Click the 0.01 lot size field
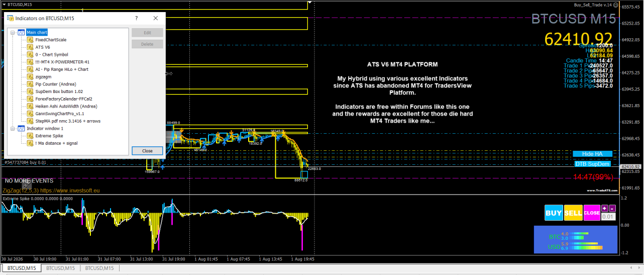This screenshot has width=644, height=275. click(608, 217)
